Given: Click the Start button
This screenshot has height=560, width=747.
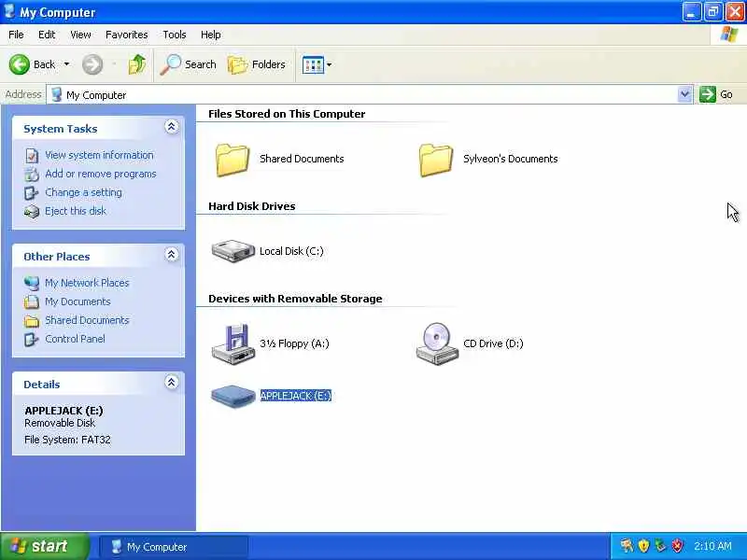Looking at the screenshot, I should click(x=45, y=546).
